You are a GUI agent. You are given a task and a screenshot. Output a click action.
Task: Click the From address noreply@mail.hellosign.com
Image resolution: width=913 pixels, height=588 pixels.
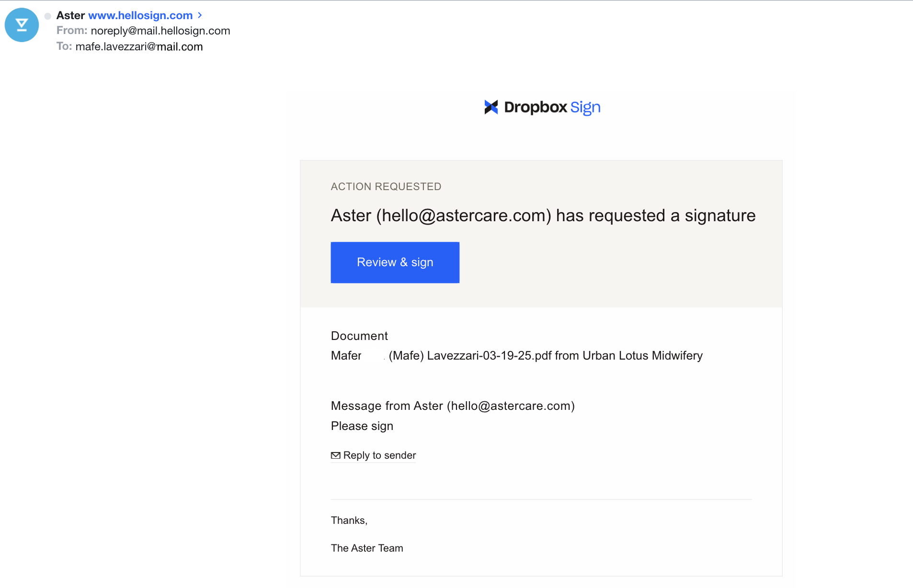click(160, 31)
